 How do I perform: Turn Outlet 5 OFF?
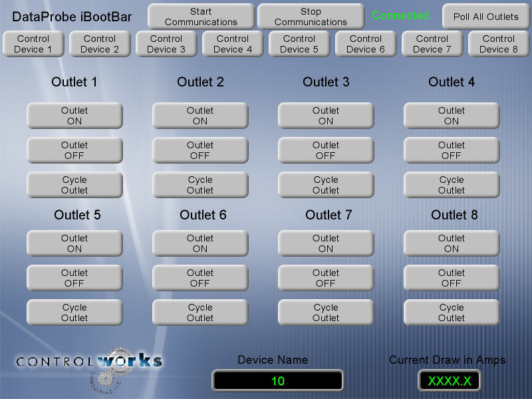point(74,278)
